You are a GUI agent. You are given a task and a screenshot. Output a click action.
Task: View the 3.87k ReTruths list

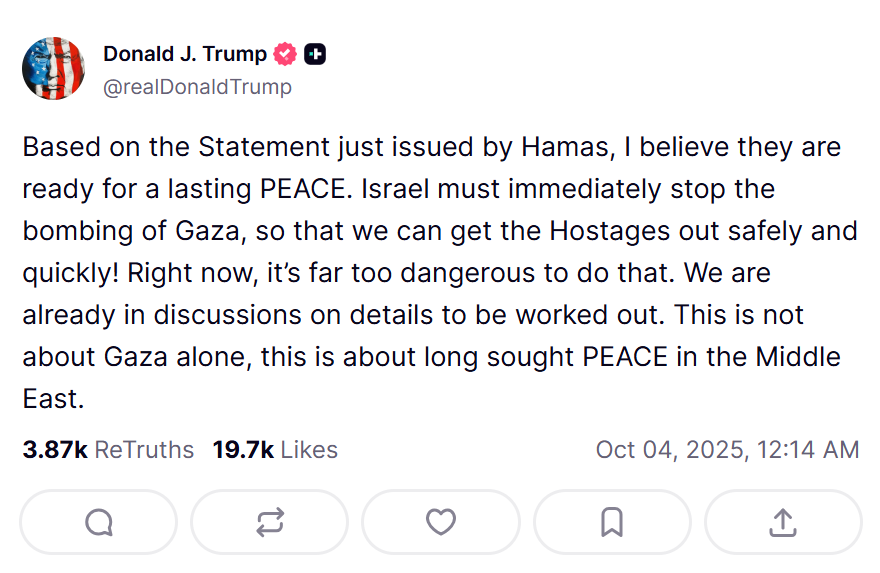(108, 450)
